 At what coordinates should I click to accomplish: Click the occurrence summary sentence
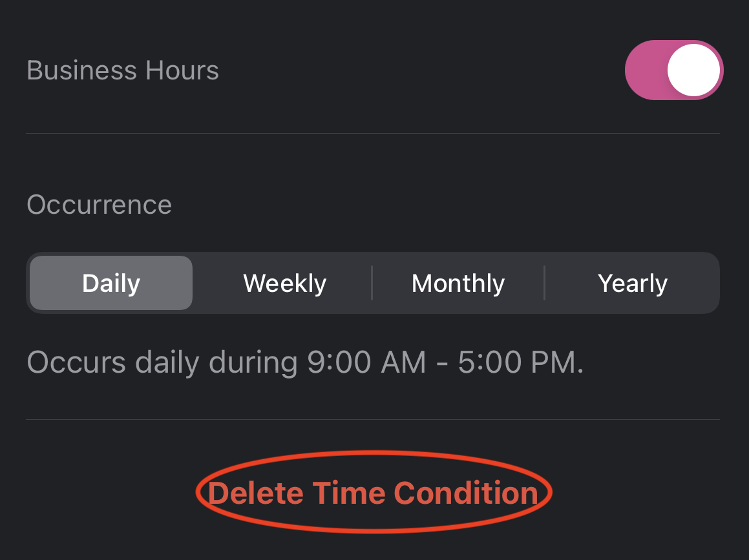coord(304,362)
